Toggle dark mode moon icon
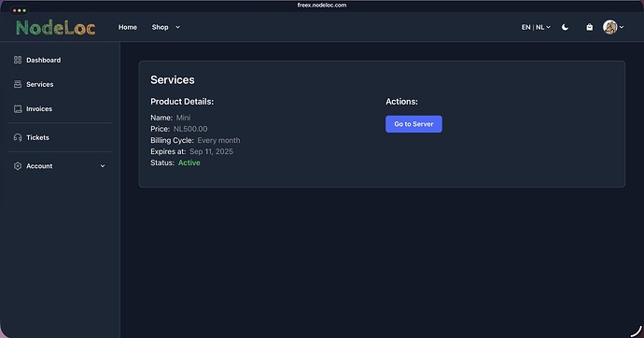 point(566,27)
